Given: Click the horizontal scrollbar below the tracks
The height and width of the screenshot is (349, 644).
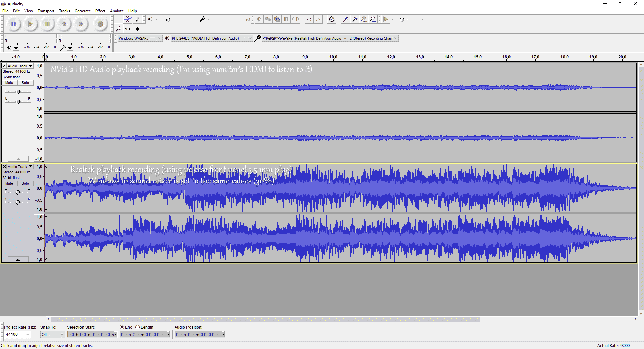Looking at the screenshot, I should point(266,319).
